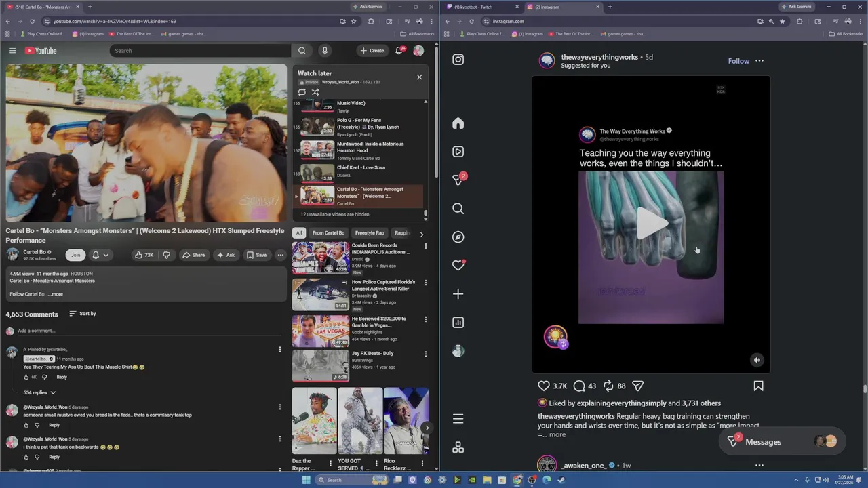Viewport: 868px width, 488px height.
Task: Bookmark the YouTube page with star icon
Action: coord(353,21)
